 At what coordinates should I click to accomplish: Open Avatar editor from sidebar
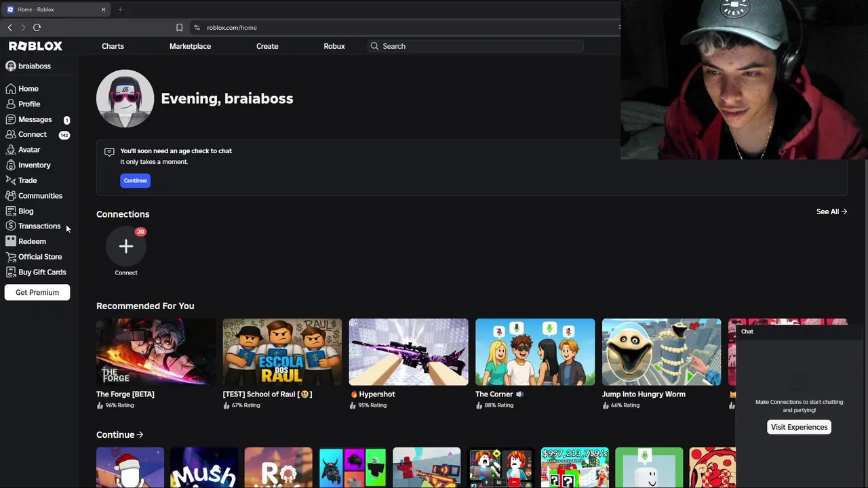(x=29, y=150)
